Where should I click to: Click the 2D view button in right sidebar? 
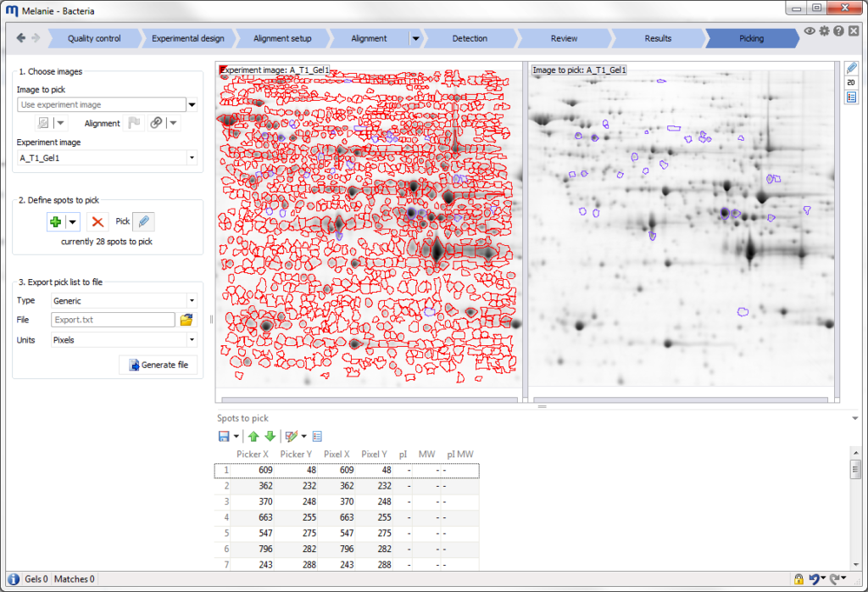click(x=851, y=82)
